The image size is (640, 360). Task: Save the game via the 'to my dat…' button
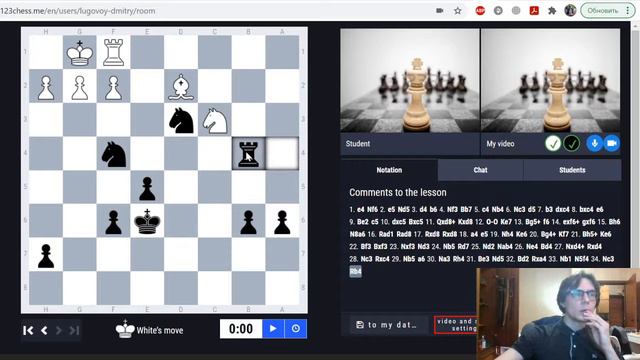pyautogui.click(x=386, y=325)
